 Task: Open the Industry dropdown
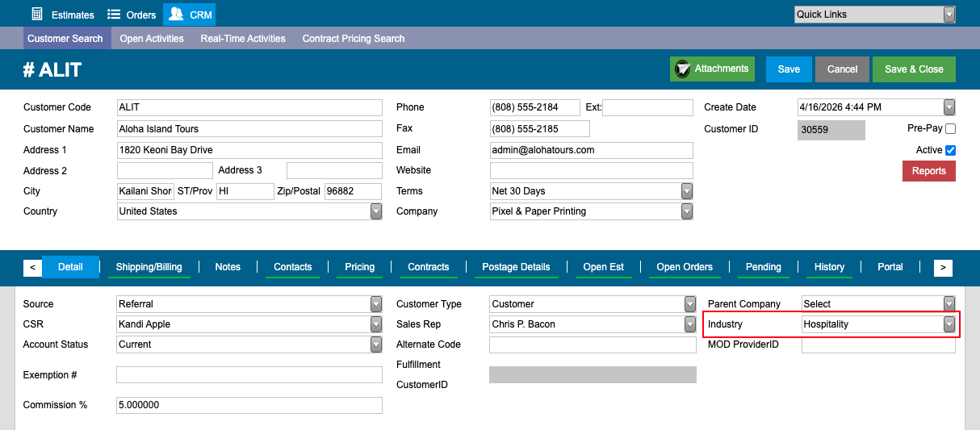tap(878, 324)
